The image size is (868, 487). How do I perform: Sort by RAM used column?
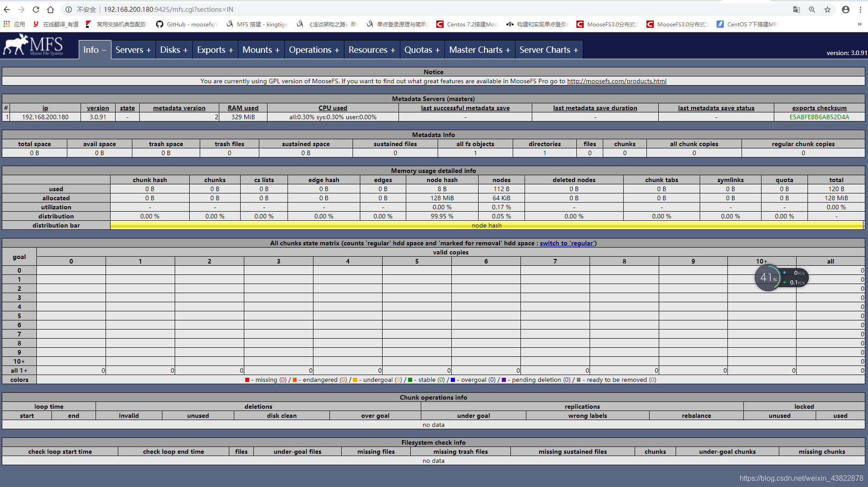pyautogui.click(x=243, y=108)
